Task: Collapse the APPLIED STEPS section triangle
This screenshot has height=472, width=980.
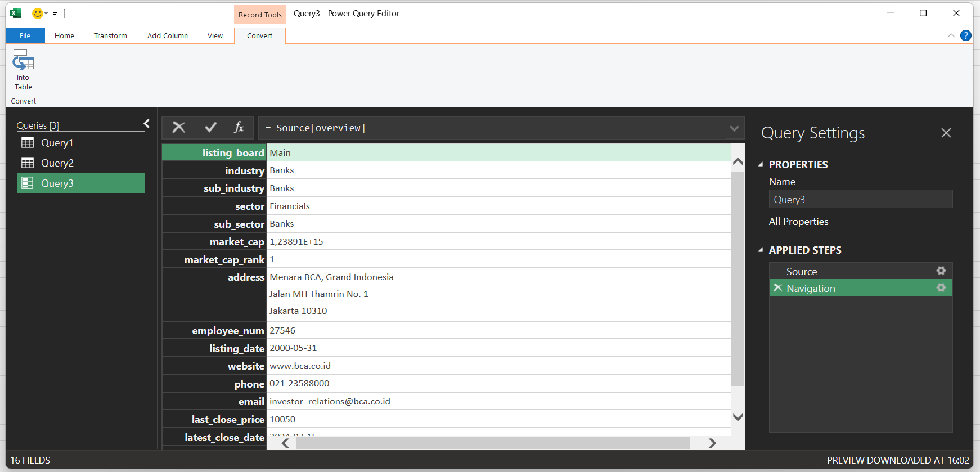Action: (x=761, y=250)
